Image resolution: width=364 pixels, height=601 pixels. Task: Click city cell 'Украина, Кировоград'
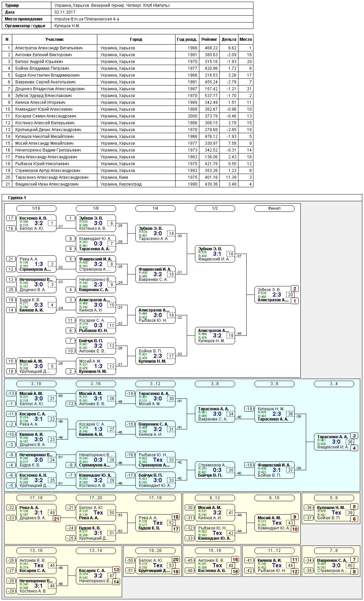click(121, 184)
